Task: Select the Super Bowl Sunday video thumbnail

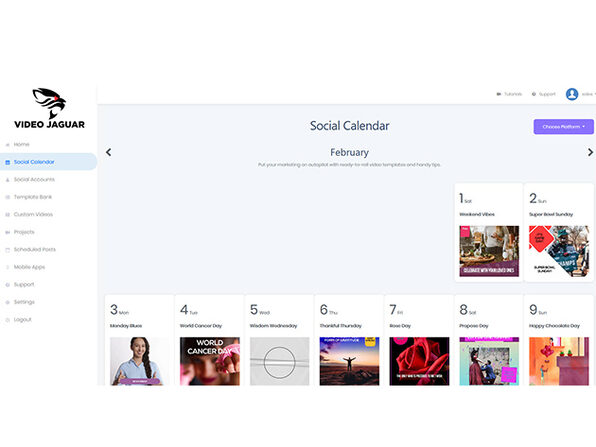Action: pyautogui.click(x=559, y=251)
